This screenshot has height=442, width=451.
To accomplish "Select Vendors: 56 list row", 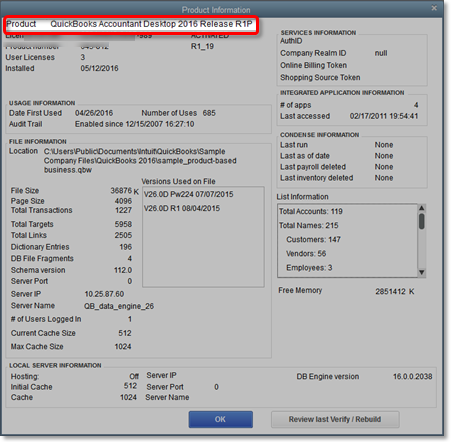I will (x=306, y=253).
